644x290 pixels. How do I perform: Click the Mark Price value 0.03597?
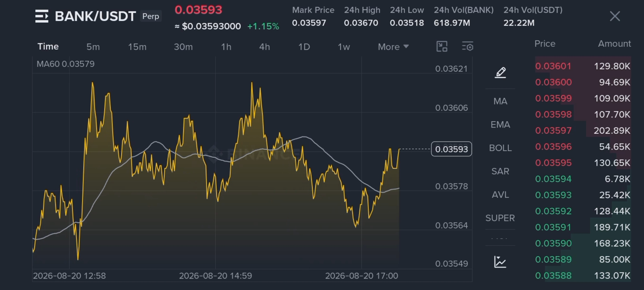click(309, 23)
